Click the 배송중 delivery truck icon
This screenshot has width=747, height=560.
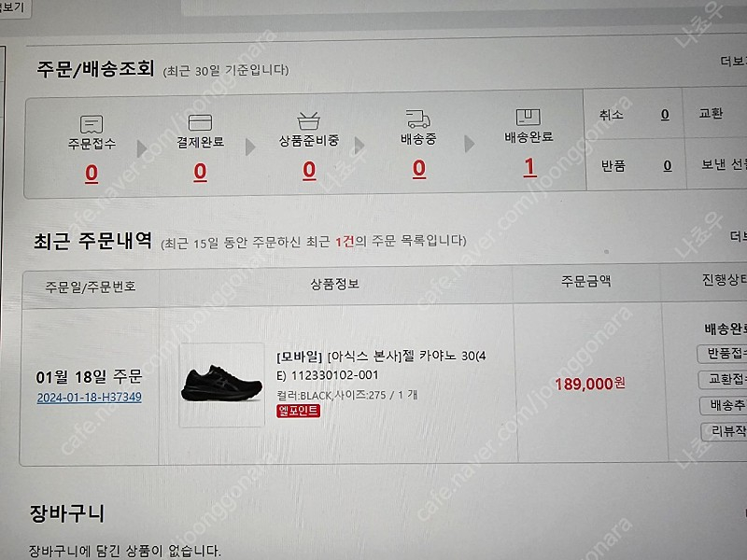click(418, 119)
